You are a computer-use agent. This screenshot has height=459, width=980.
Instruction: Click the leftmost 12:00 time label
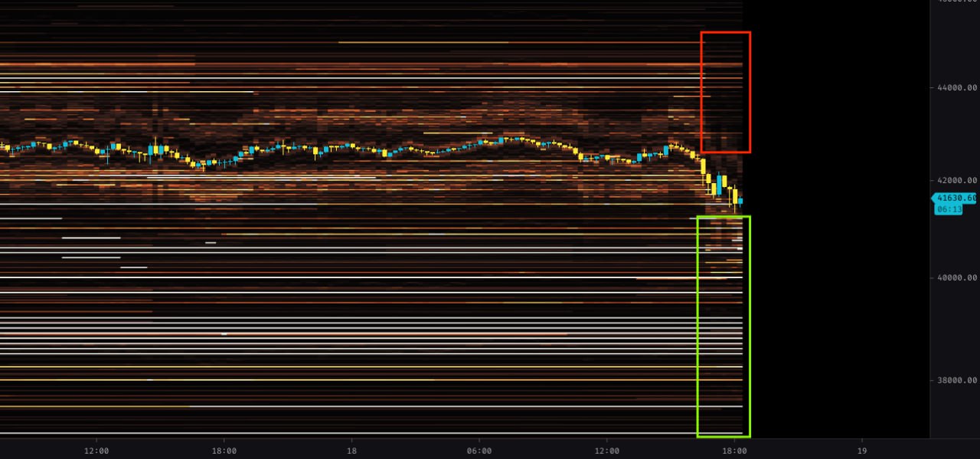click(x=96, y=451)
